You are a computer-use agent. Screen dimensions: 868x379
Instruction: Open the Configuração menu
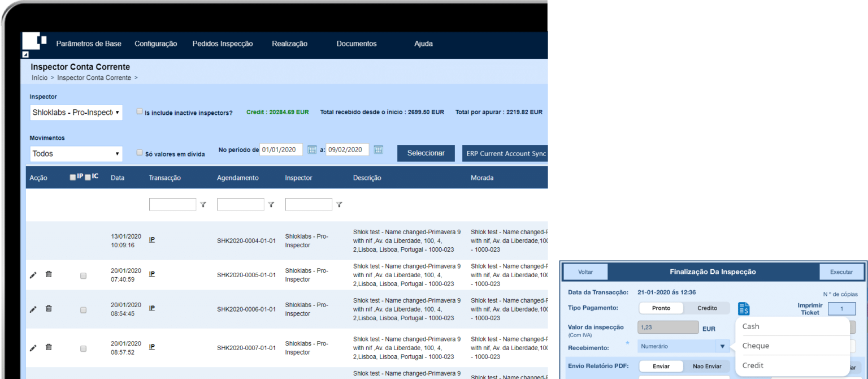pyautogui.click(x=155, y=44)
